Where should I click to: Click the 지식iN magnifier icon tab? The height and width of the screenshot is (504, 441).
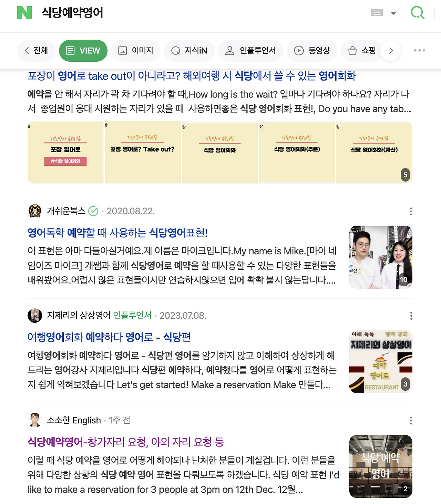click(176, 50)
